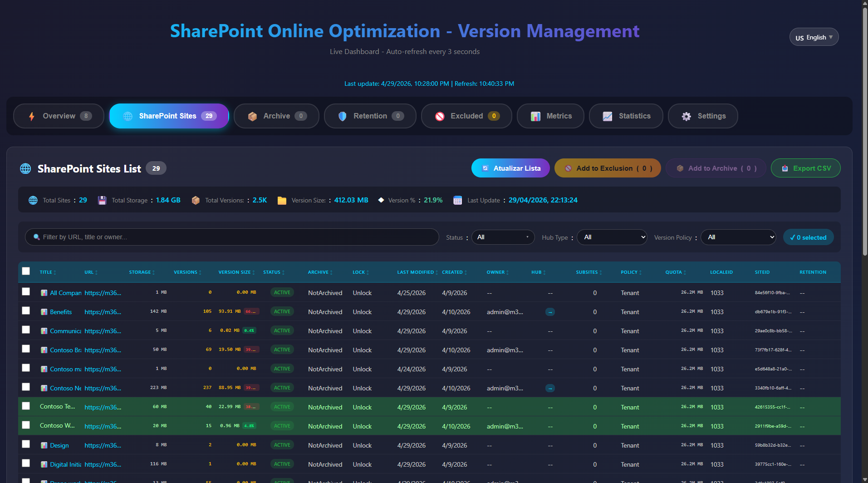Check the Digital Initia row checkbox
Screen dimensions: 868x483
click(x=26, y=463)
